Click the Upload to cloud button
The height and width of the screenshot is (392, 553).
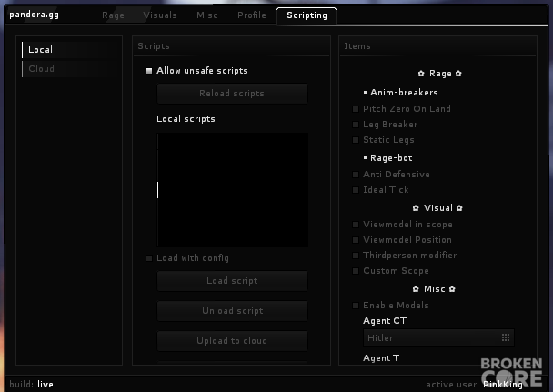232,341
